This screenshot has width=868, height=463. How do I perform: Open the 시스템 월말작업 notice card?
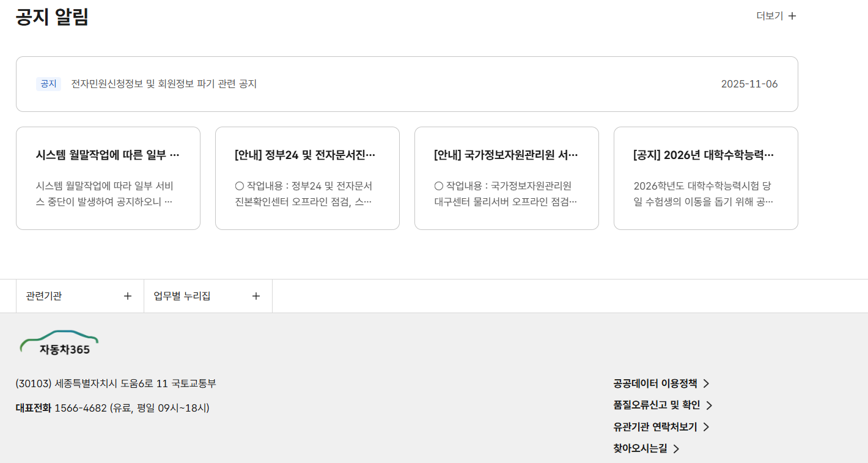pyautogui.click(x=108, y=178)
